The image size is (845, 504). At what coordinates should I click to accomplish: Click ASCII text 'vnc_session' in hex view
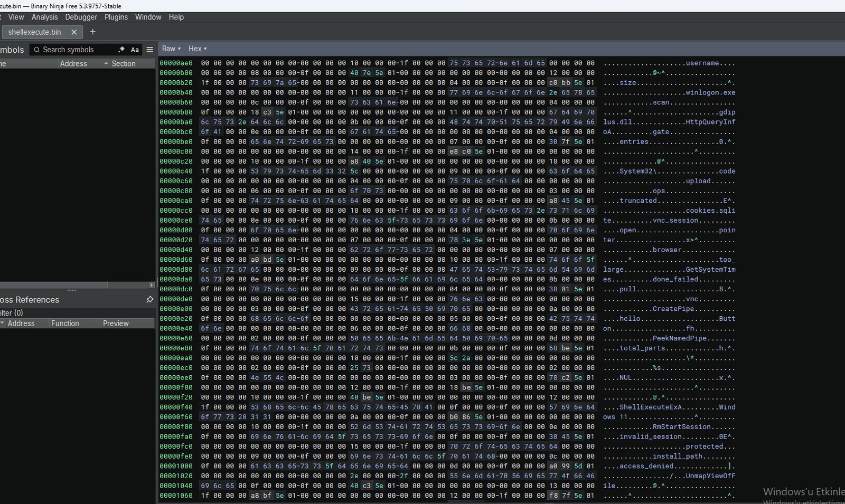[x=675, y=220]
